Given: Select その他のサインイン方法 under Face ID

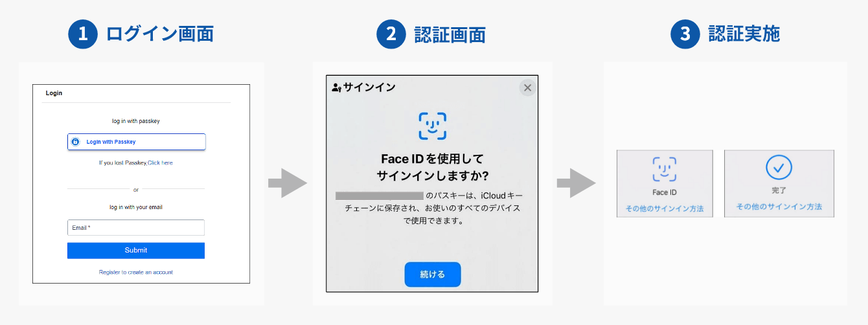Looking at the screenshot, I should pyautogui.click(x=665, y=209).
